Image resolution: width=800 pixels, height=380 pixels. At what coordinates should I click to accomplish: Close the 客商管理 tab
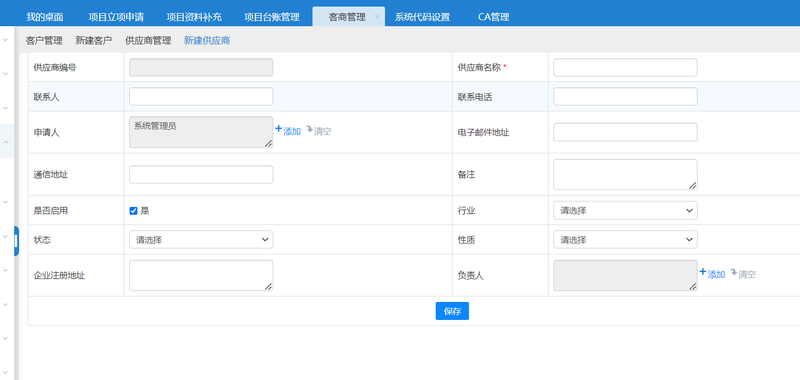[x=377, y=17]
